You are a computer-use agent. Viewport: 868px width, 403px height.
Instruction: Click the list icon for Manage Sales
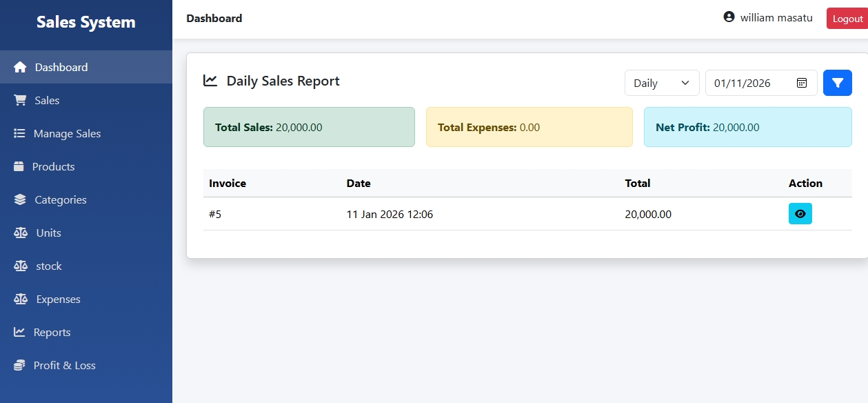click(x=19, y=133)
